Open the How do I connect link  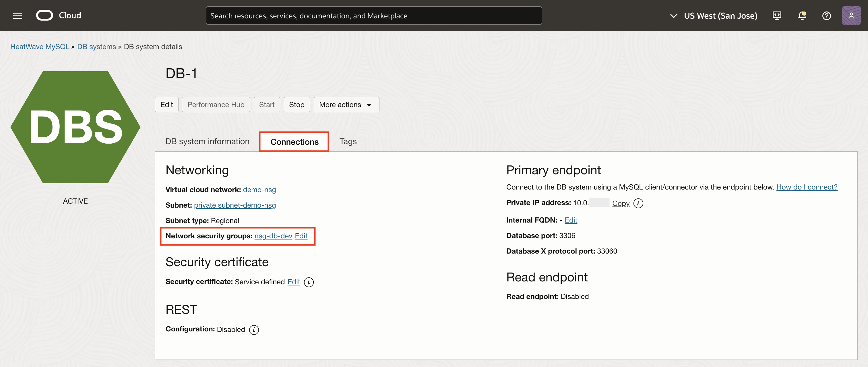click(807, 187)
